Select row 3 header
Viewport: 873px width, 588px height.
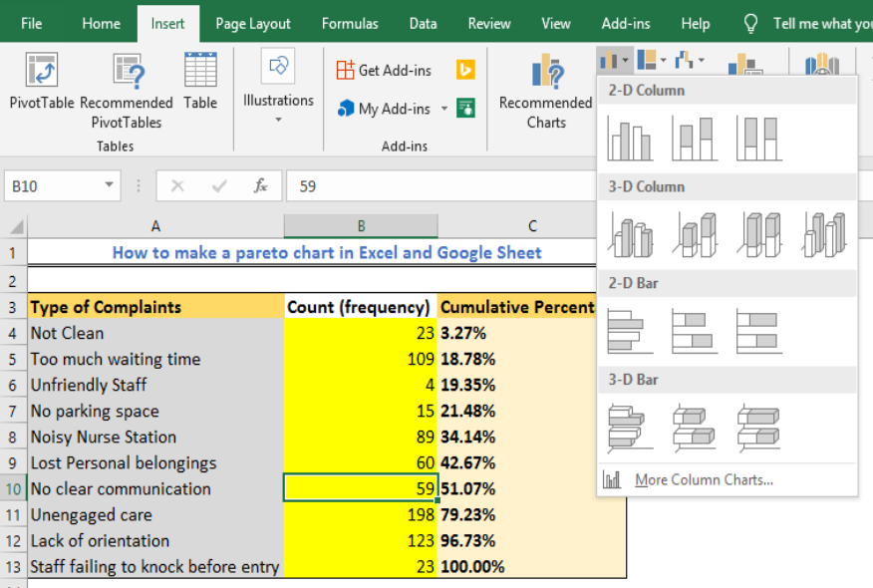click(13, 307)
